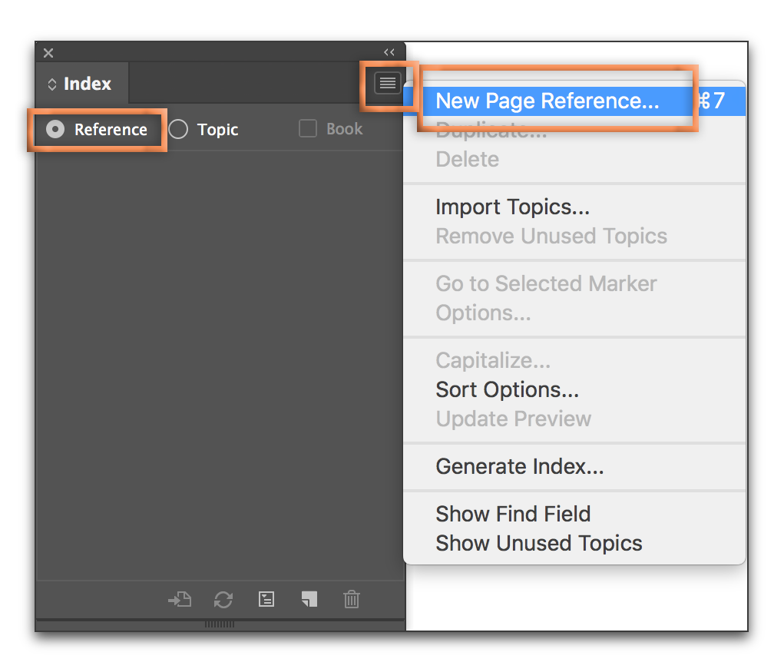Click the generate index icon
Viewport: 784px width, 672px height.
(266, 600)
